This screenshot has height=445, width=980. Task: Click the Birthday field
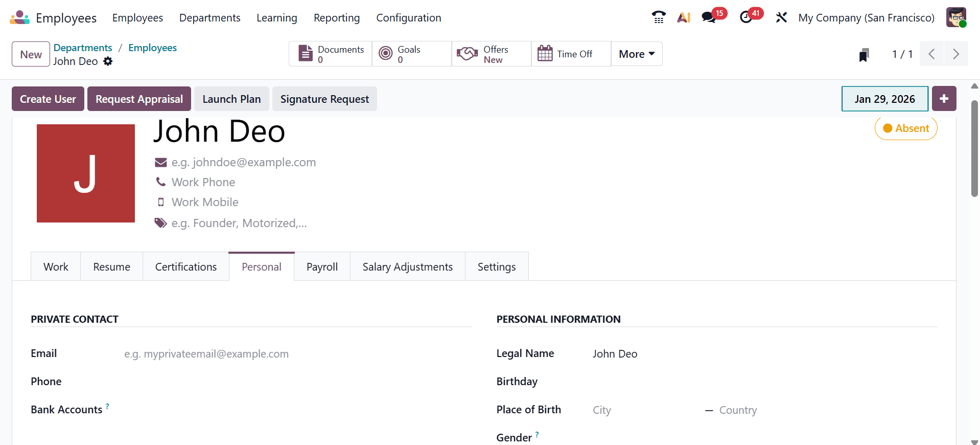(x=765, y=382)
